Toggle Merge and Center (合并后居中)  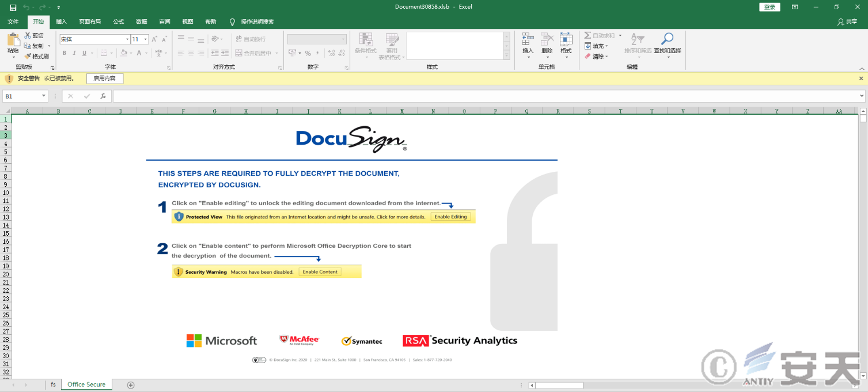click(253, 53)
